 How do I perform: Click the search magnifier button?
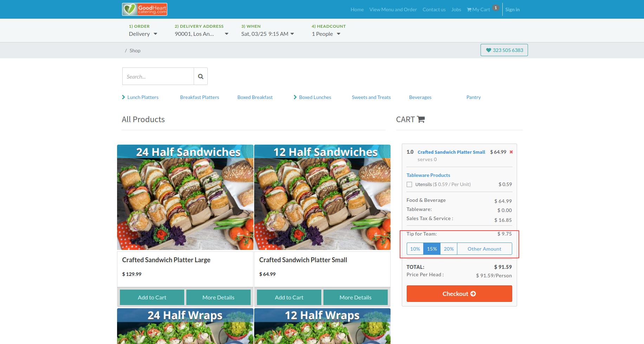point(201,76)
